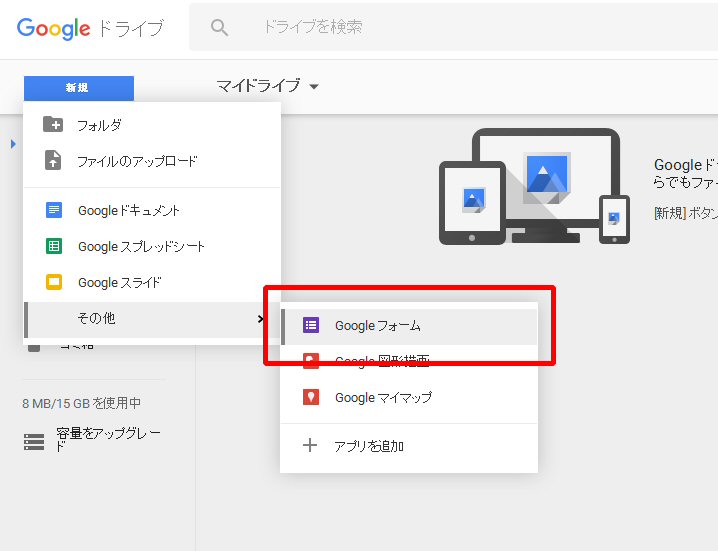Click the purple Google Forms icon

click(311, 325)
